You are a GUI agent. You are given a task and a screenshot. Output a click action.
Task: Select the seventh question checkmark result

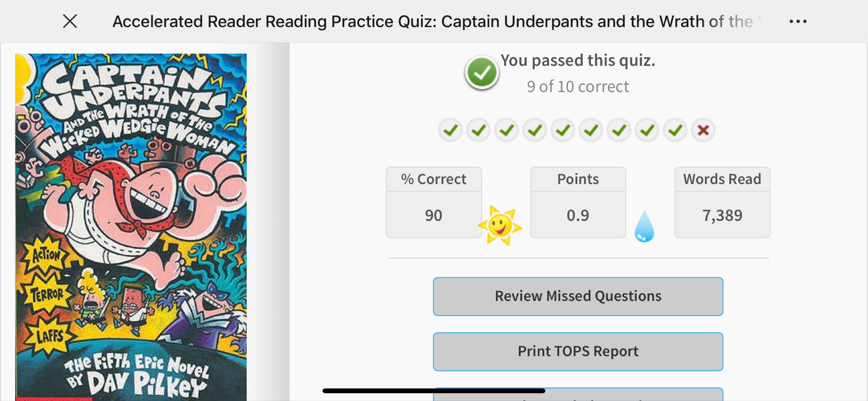[x=619, y=130]
